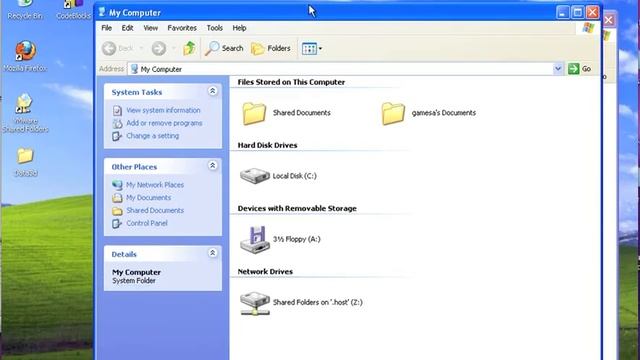Click the Windows flag logo in menu bar
Image resolution: width=640 pixels, height=360 pixels.
pyautogui.click(x=588, y=28)
